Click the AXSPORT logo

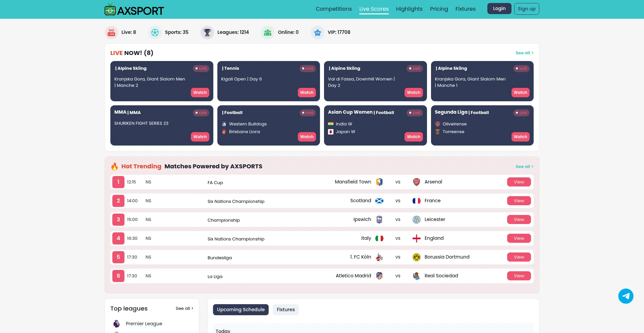pyautogui.click(x=134, y=9)
